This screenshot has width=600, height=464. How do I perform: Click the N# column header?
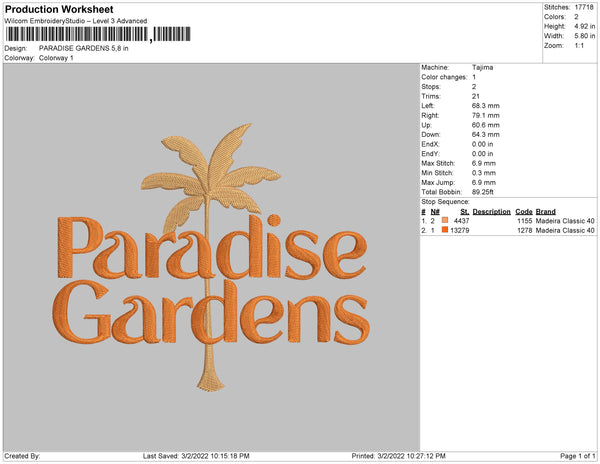[435, 212]
